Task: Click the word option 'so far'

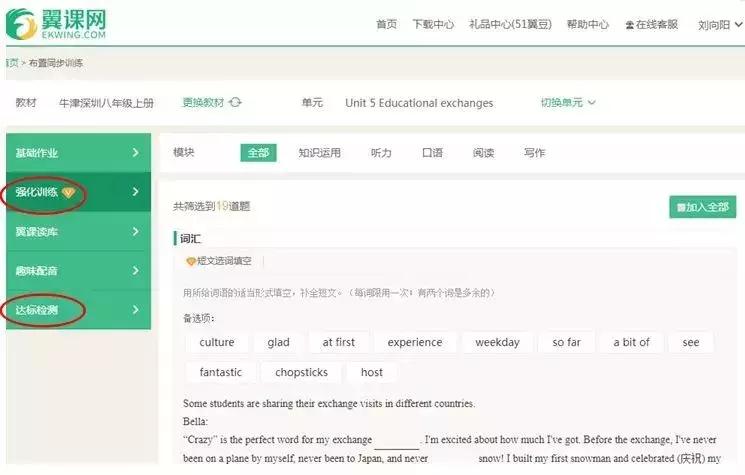Action: [x=566, y=342]
